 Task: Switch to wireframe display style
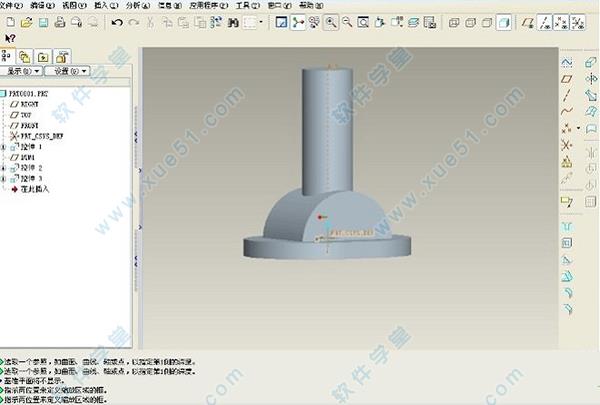click(454, 23)
